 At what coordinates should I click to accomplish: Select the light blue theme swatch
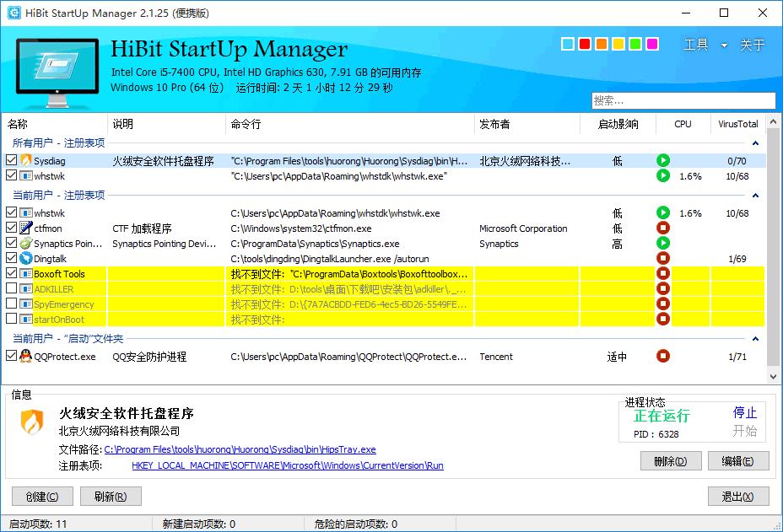568,44
